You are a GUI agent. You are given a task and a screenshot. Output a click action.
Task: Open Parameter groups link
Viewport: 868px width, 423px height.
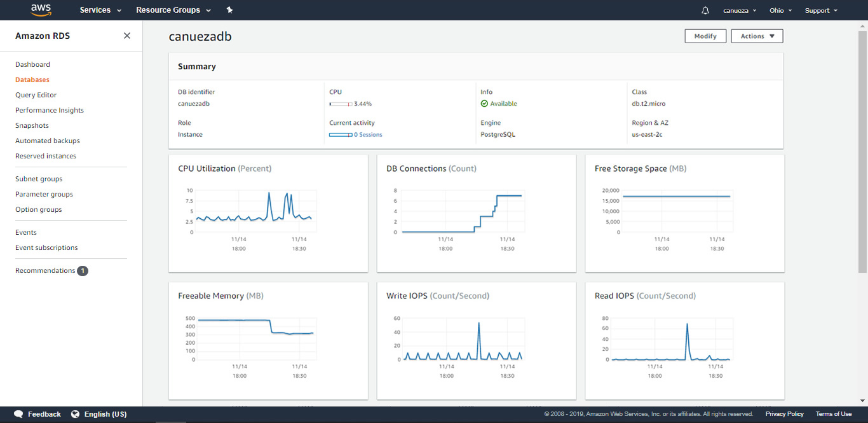point(44,194)
